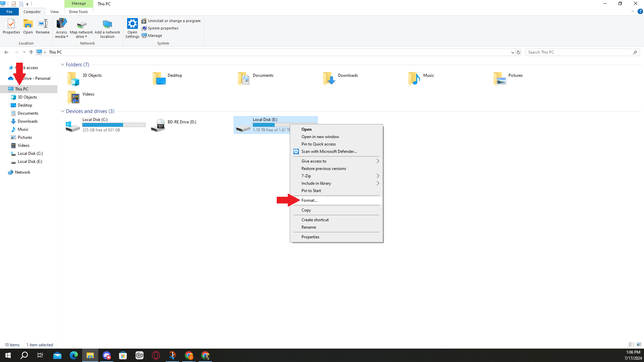The image size is (644, 362).
Task: Open the View ribbon tab
Action: coord(54,12)
